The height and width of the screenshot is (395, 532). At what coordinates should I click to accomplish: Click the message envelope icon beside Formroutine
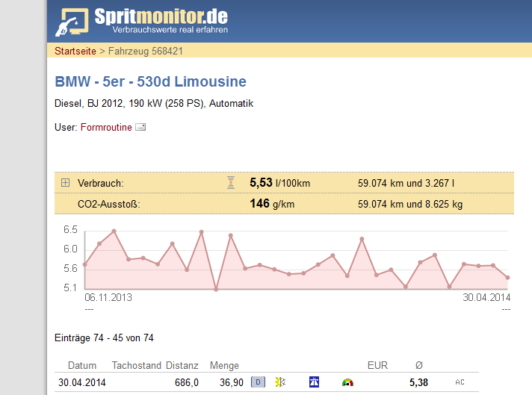coord(140,128)
